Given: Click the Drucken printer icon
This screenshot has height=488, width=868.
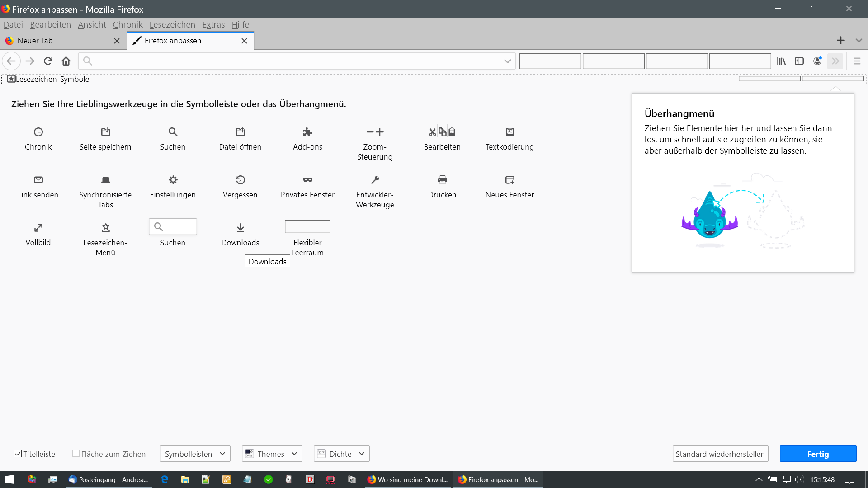Looking at the screenshot, I should click(x=442, y=180).
